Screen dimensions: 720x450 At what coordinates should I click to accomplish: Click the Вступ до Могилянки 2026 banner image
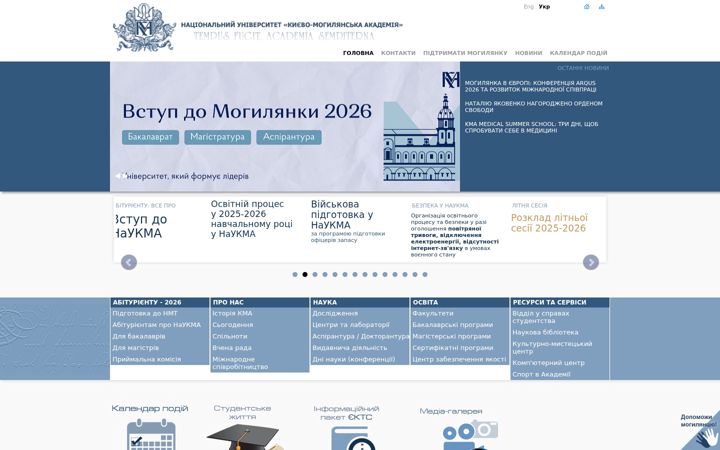pyautogui.click(x=285, y=127)
